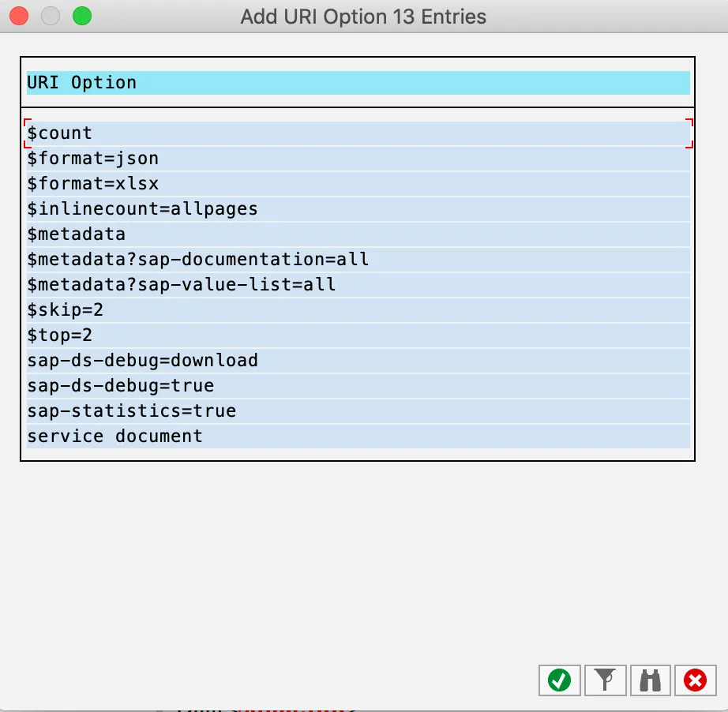Select the $top=2 option
The image size is (728, 712).
pyautogui.click(x=60, y=335)
